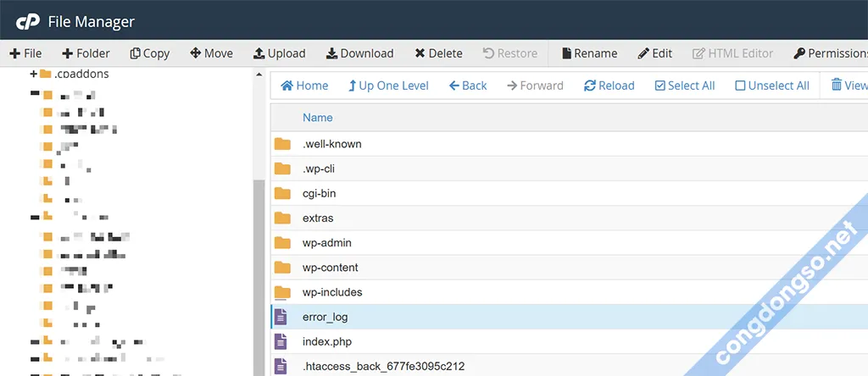
Task: Reload the file listing
Action: point(609,86)
